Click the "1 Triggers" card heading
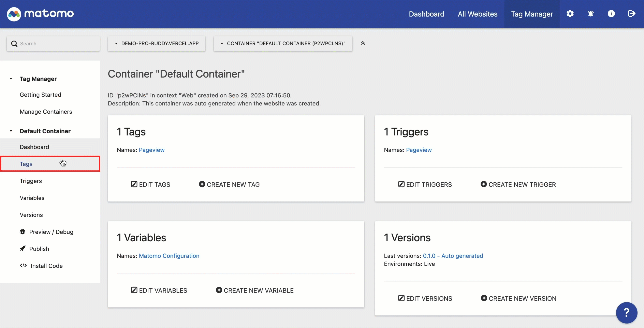 [x=406, y=132]
